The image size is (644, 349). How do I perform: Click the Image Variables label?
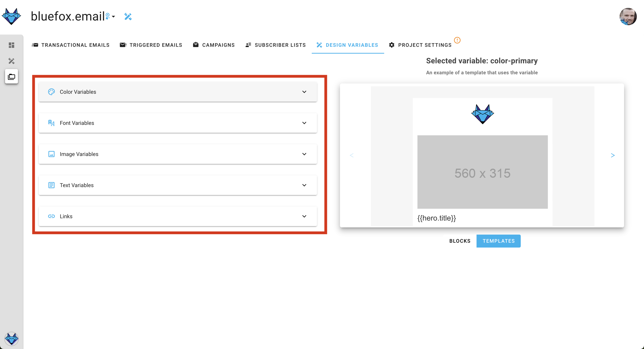(79, 154)
